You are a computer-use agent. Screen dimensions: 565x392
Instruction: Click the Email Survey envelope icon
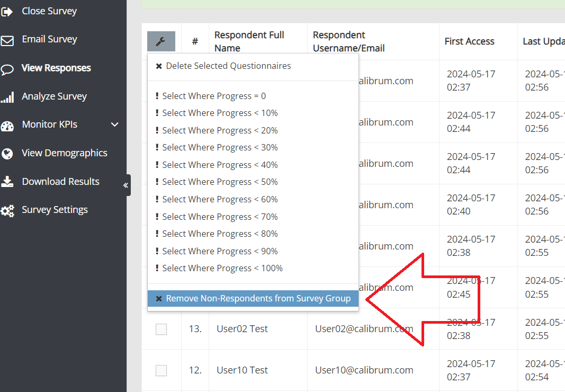pos(7,40)
